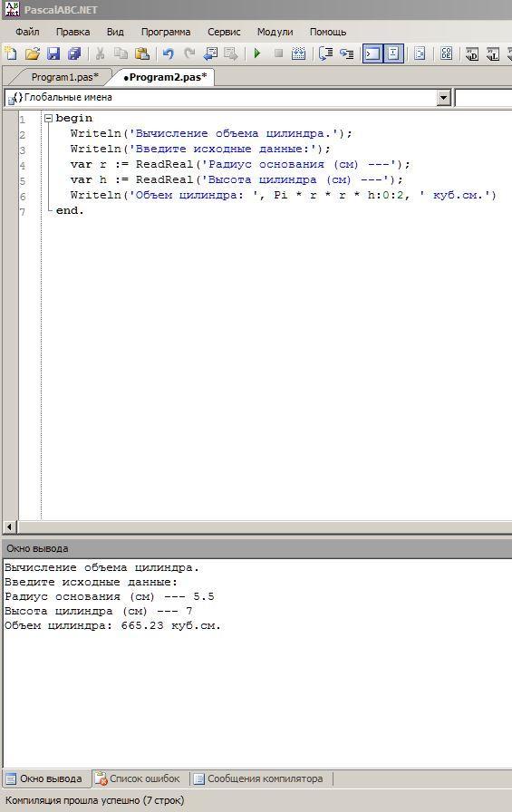
Task: Click the Undo arrow icon
Action: coord(168,53)
